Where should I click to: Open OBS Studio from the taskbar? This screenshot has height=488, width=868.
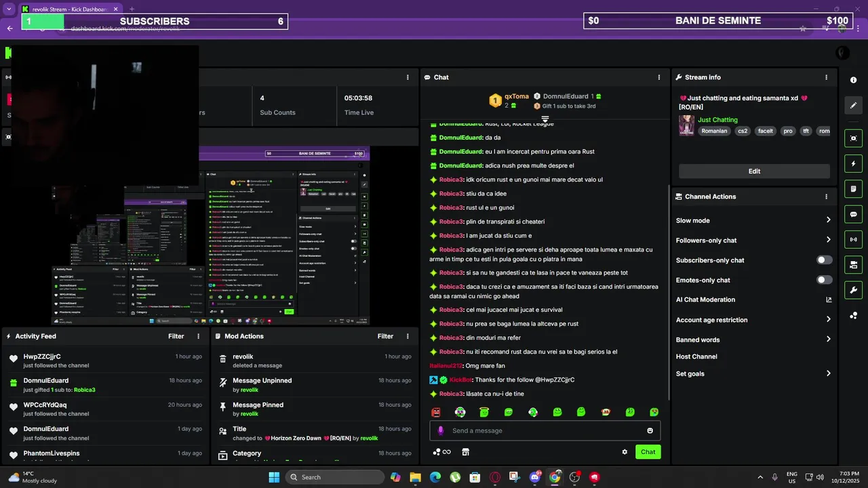(x=575, y=477)
